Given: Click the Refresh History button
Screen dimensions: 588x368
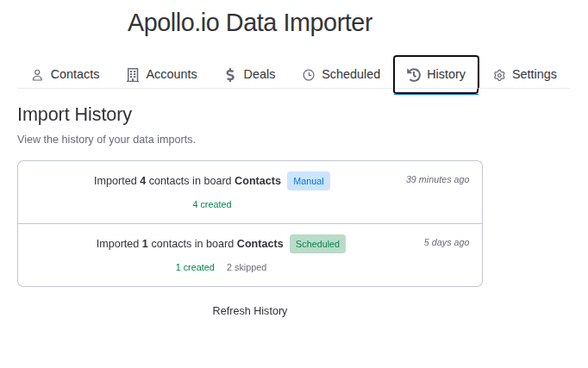Looking at the screenshot, I should pyautogui.click(x=250, y=311).
